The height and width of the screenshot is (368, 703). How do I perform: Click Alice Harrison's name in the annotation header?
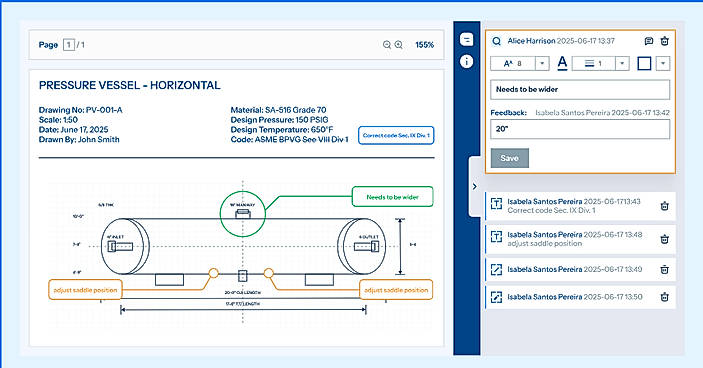tap(531, 41)
